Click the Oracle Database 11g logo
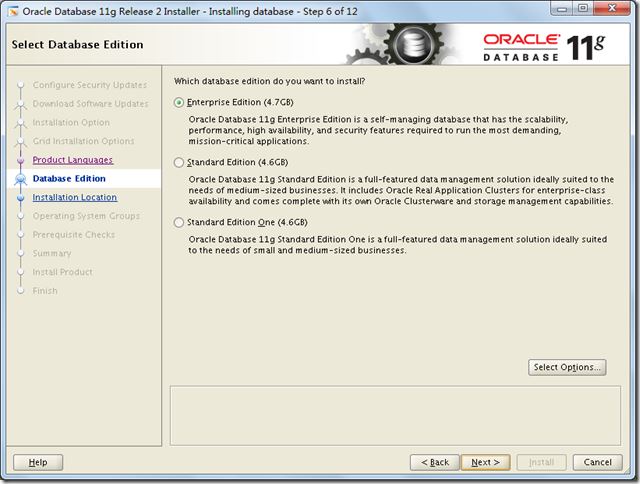 pos(544,47)
